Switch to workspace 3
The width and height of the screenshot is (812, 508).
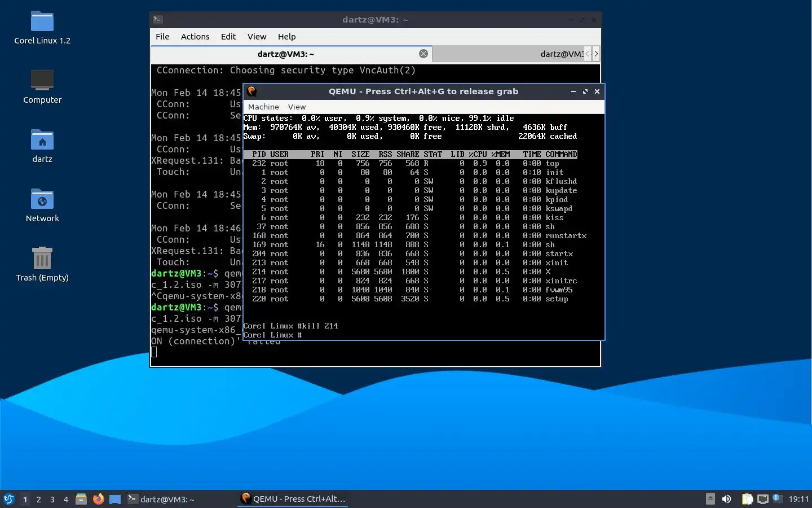(x=52, y=499)
